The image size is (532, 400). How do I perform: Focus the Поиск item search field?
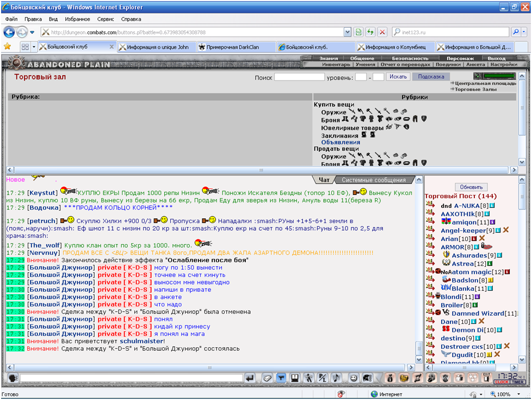tap(299, 77)
